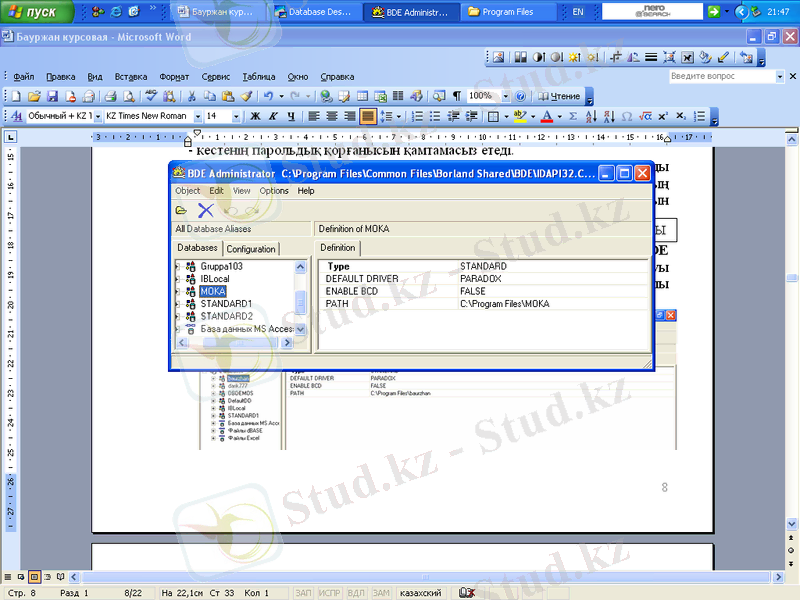The image size is (800, 600).
Task: Toggle Underline (Ч) formatting
Action: 291,116
